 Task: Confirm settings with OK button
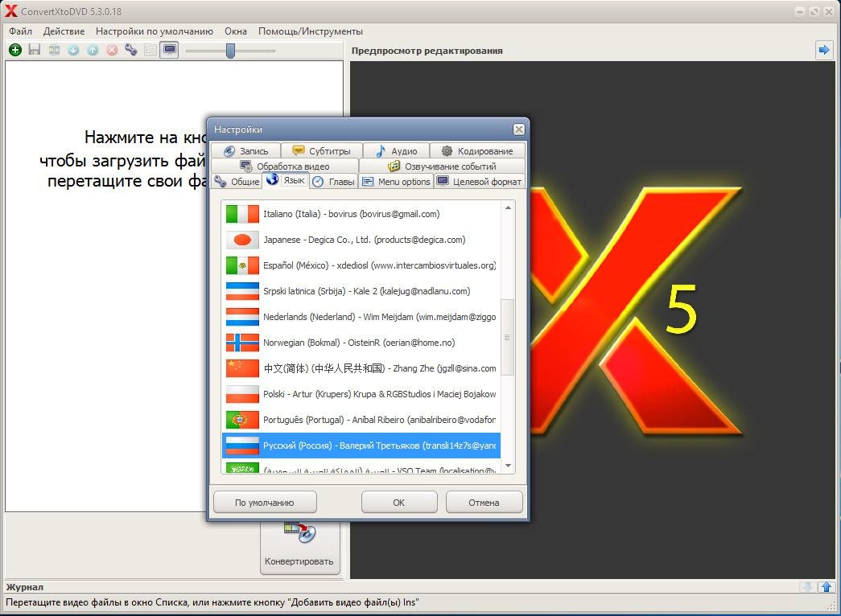[399, 503]
